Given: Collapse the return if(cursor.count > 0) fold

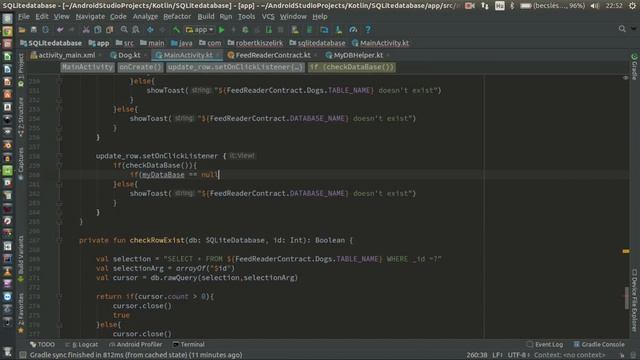Looking at the screenshot, I should [x=59, y=297].
